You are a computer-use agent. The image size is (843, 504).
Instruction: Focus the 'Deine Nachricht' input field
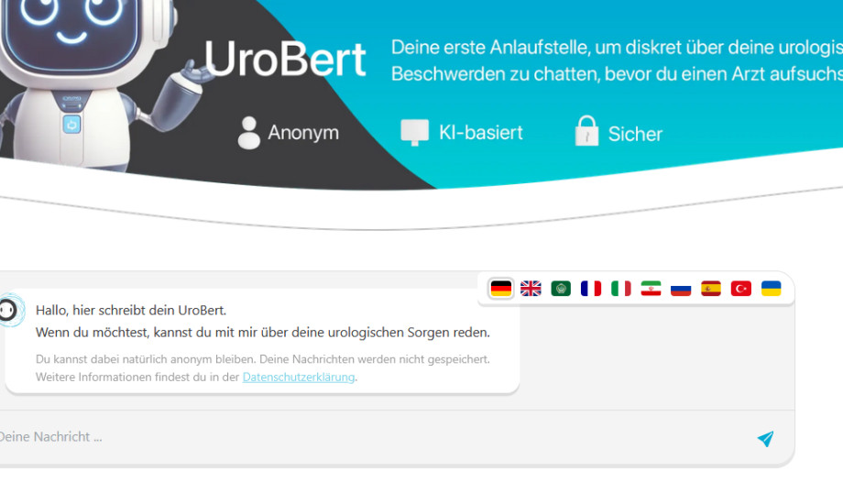point(367,437)
